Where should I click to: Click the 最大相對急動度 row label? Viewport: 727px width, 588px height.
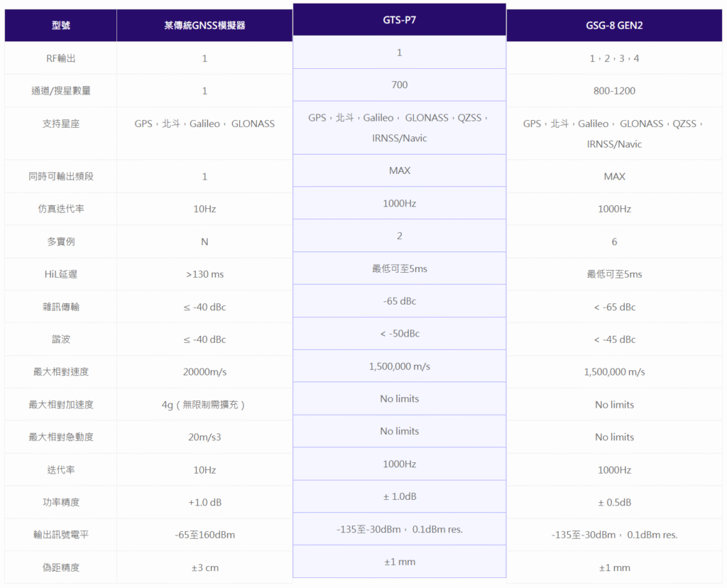coord(61,437)
